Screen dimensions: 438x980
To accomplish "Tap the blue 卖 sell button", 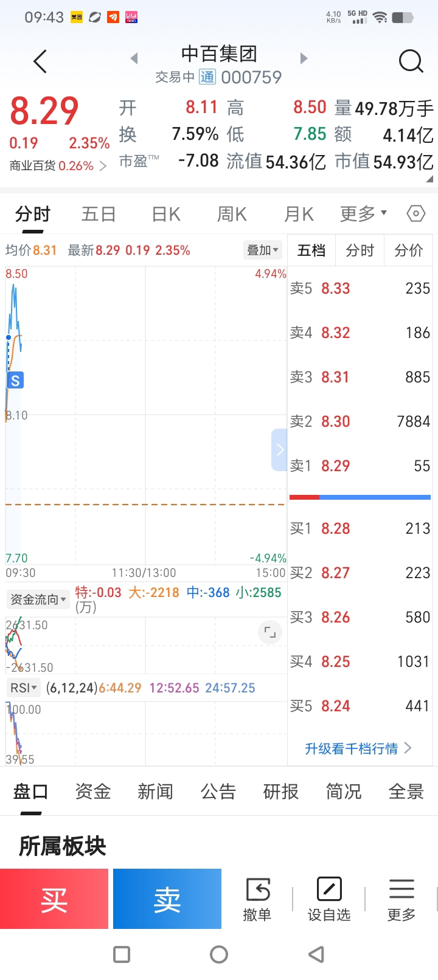I will pos(167,899).
